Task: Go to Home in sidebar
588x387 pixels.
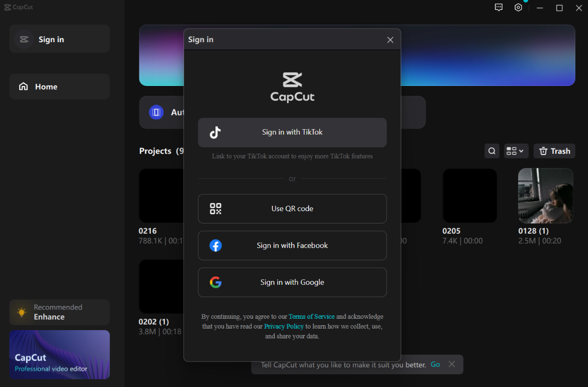Action: (x=59, y=87)
